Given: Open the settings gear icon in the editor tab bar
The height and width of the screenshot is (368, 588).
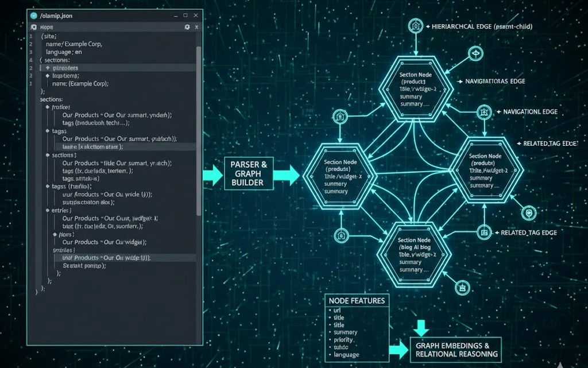Looking at the screenshot, I should [186, 27].
